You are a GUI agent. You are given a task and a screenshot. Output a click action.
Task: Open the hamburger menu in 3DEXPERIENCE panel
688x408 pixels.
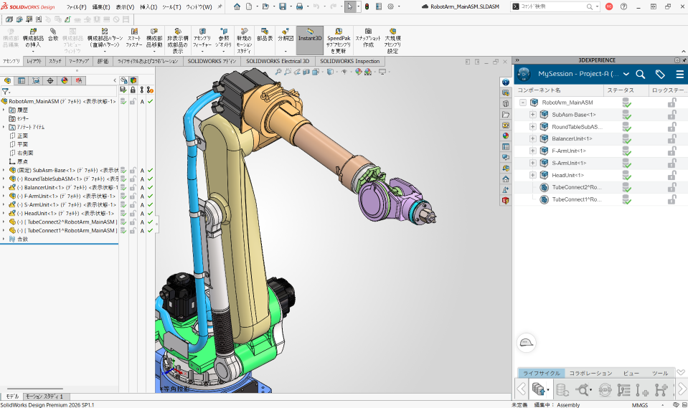pyautogui.click(x=680, y=74)
